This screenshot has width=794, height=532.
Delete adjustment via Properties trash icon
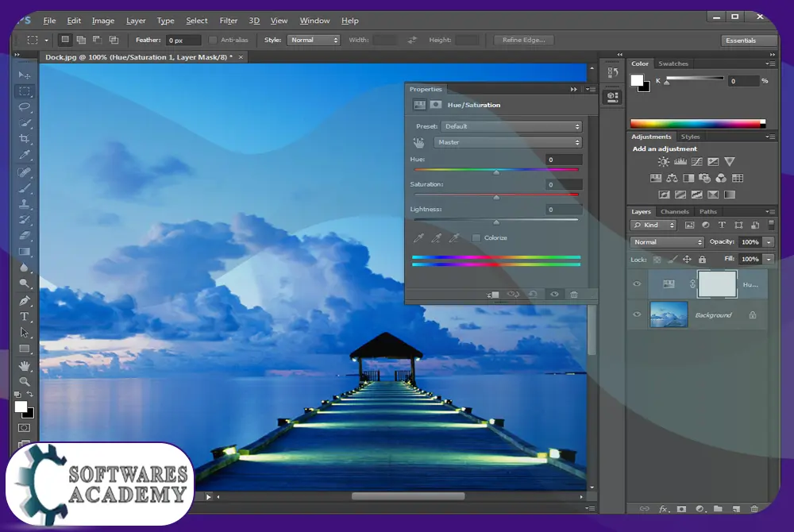(x=574, y=295)
